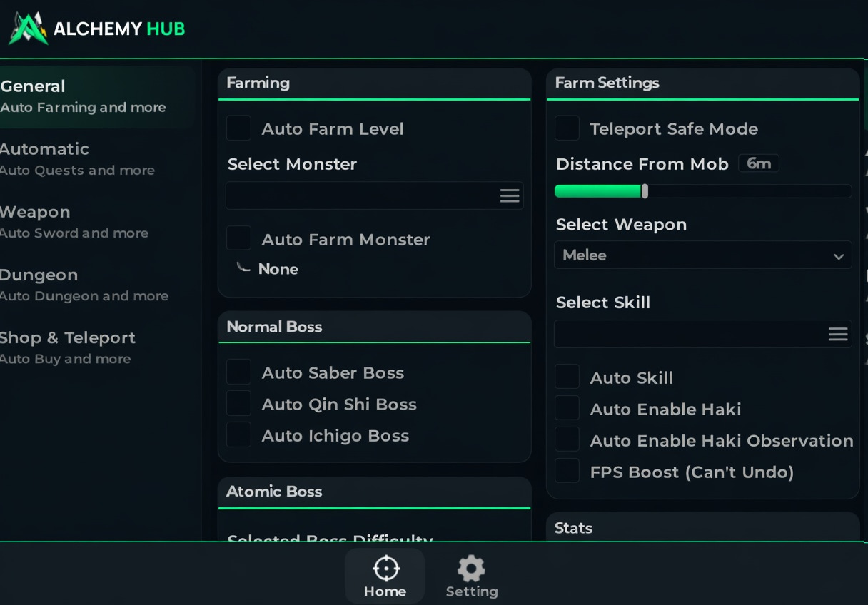Toggle the Auto Farm Monster checkbox

[x=238, y=239]
